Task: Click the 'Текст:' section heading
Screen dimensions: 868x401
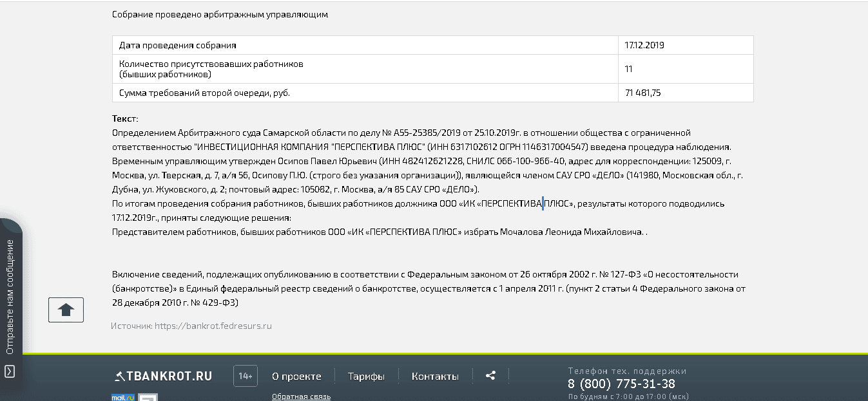Action: point(125,119)
